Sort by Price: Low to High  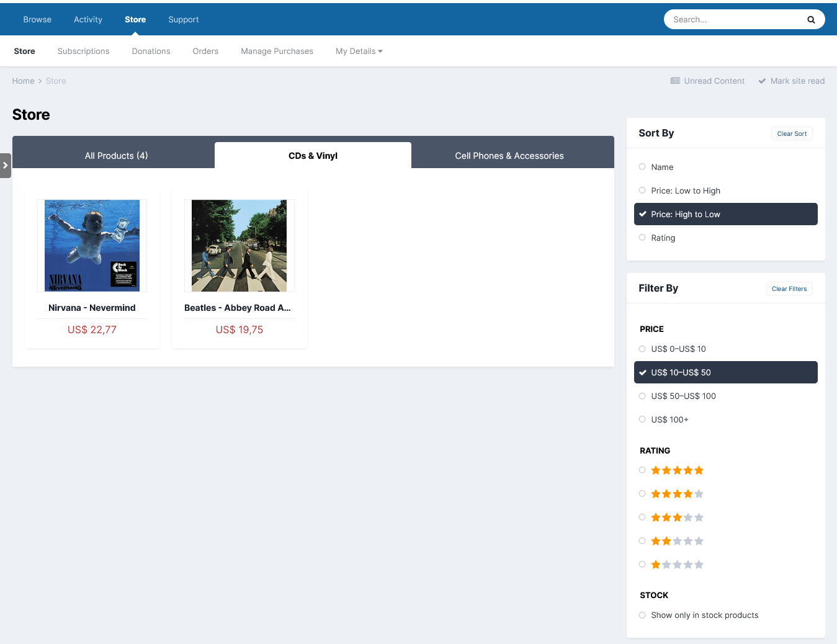pos(725,190)
